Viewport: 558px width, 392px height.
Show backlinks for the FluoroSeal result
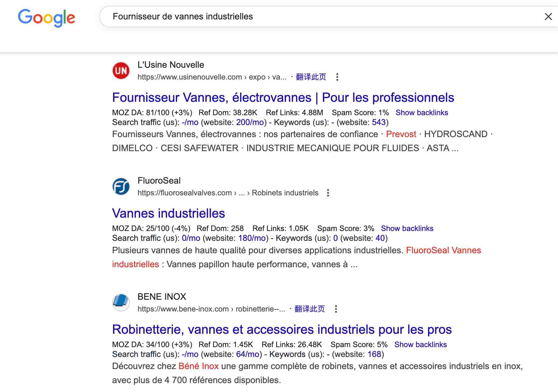(x=407, y=228)
